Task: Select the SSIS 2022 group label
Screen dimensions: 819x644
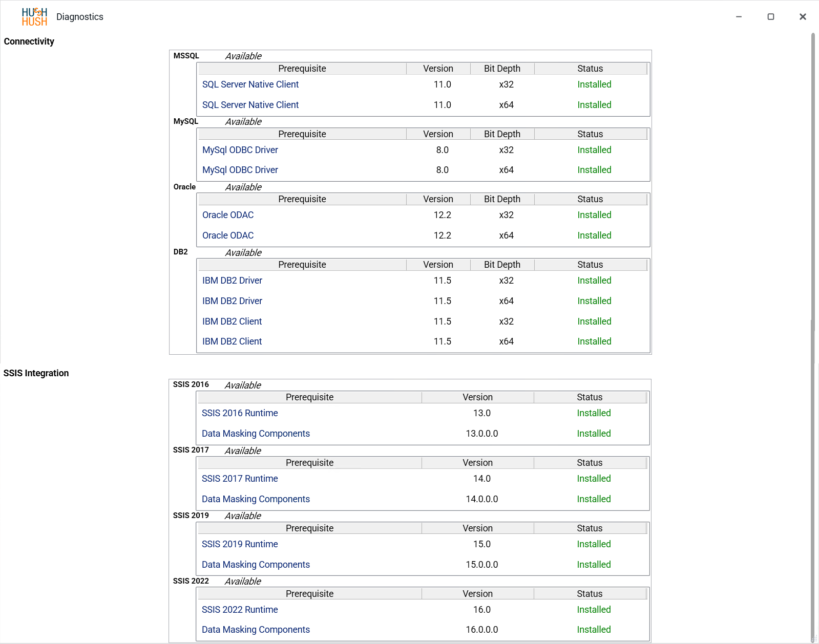Action: point(191,581)
